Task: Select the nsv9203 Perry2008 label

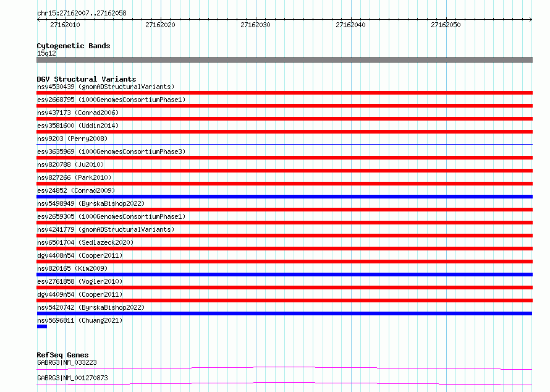Action: 72,138
